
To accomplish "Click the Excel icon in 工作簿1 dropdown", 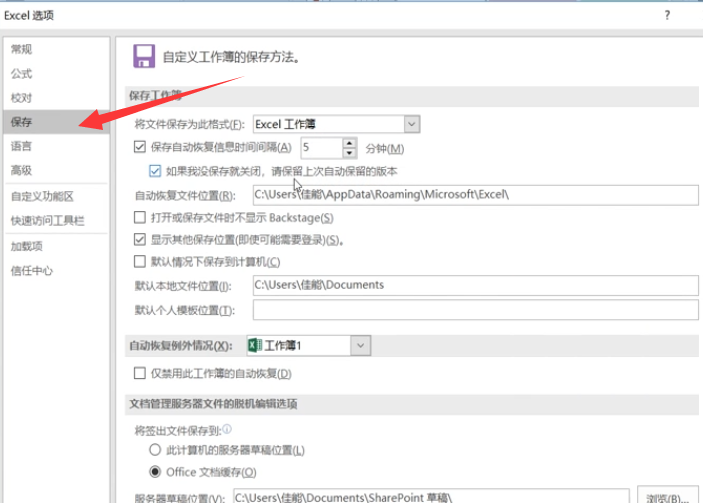I will point(255,345).
